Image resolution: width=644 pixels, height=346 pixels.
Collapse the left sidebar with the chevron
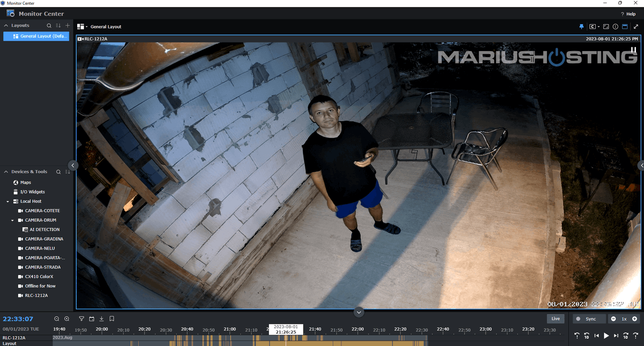click(x=72, y=165)
